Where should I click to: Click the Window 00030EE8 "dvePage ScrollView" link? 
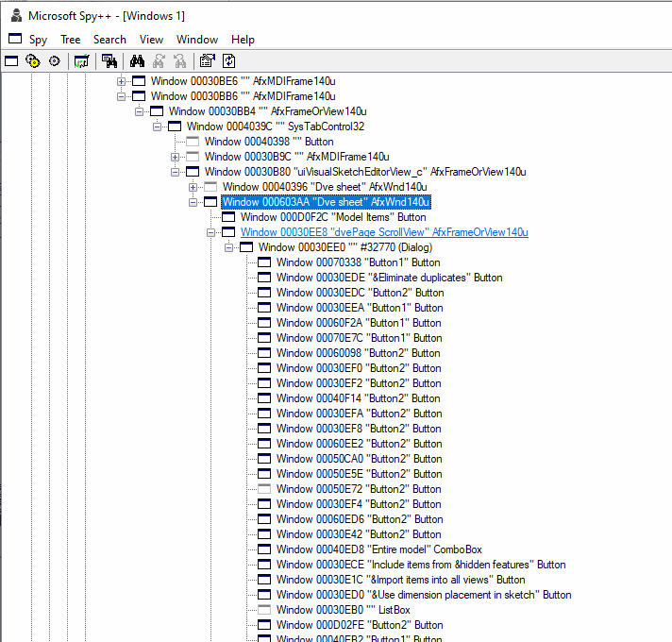pyautogui.click(x=384, y=232)
